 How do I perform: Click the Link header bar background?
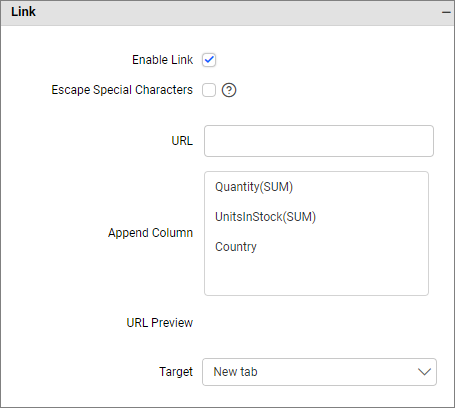(x=233, y=13)
